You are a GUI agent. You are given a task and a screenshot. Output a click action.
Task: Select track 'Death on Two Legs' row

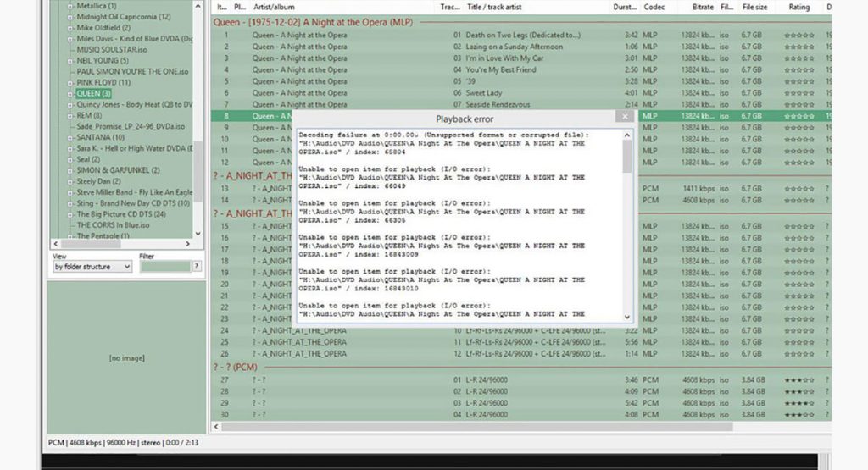[520, 35]
